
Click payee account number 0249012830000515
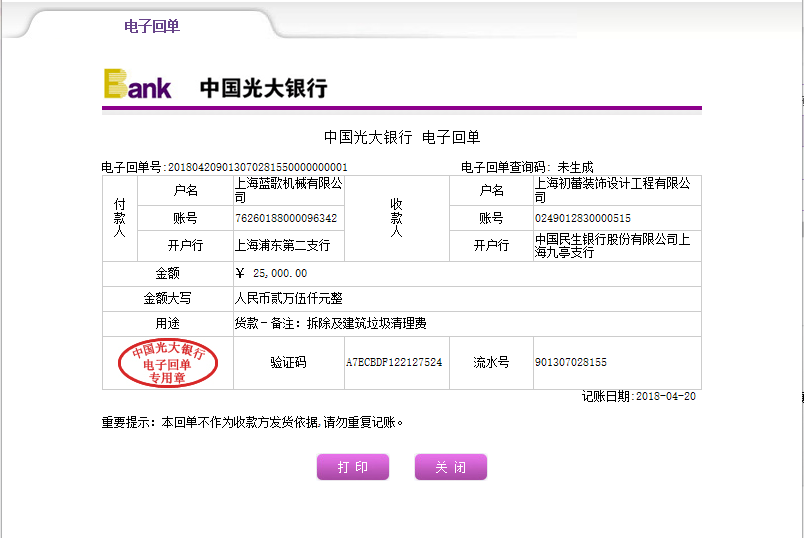[583, 218]
